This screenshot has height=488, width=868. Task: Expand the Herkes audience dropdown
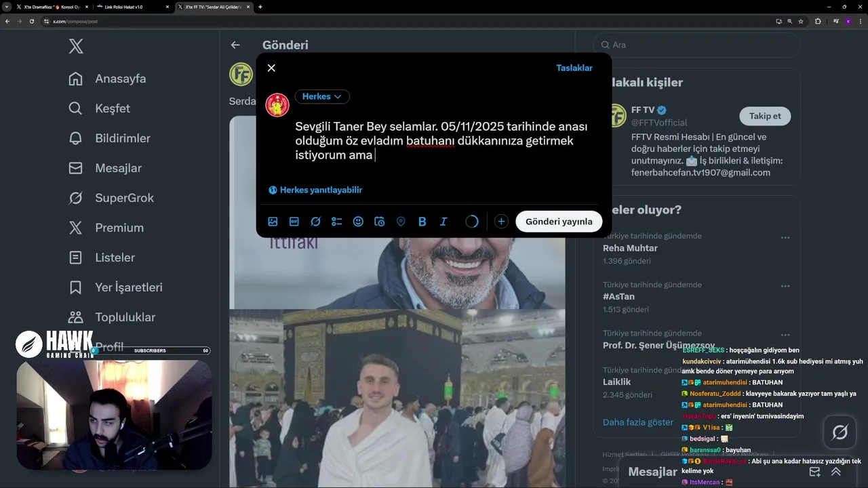click(x=322, y=96)
